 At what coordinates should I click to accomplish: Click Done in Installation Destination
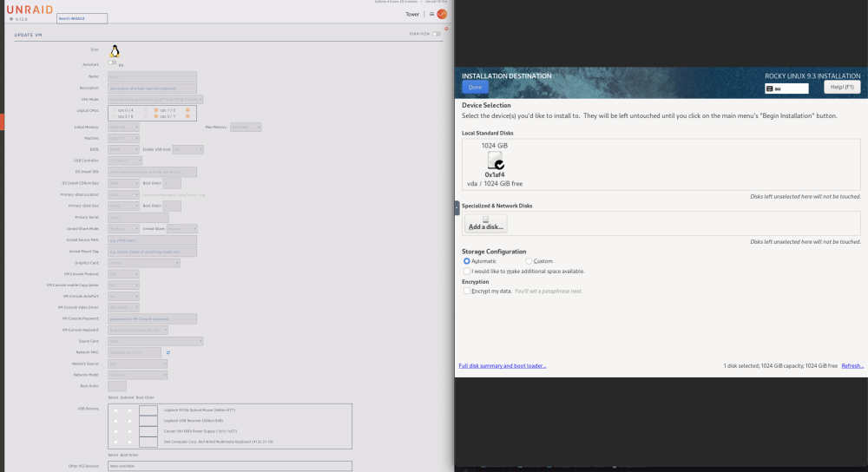click(475, 88)
